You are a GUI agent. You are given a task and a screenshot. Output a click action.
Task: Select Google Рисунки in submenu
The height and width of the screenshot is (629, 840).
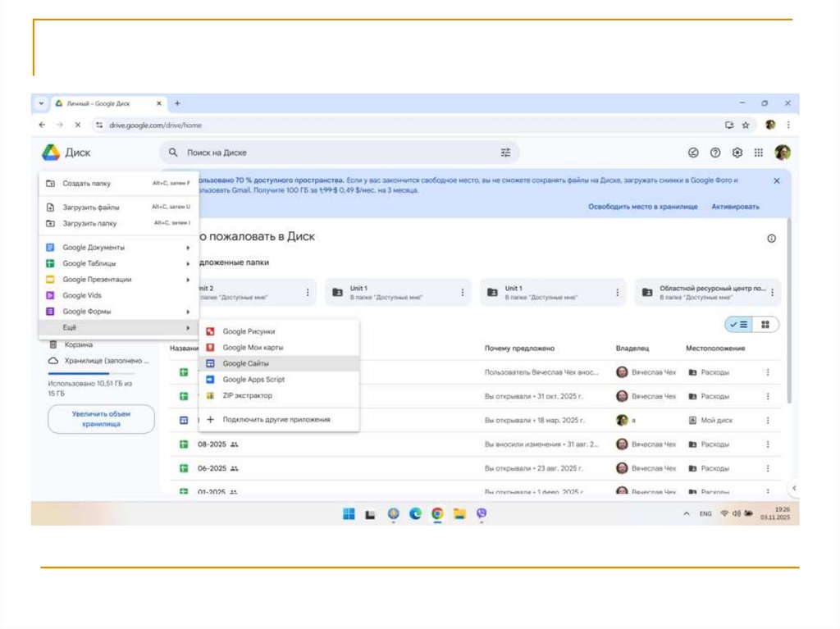pos(279,331)
